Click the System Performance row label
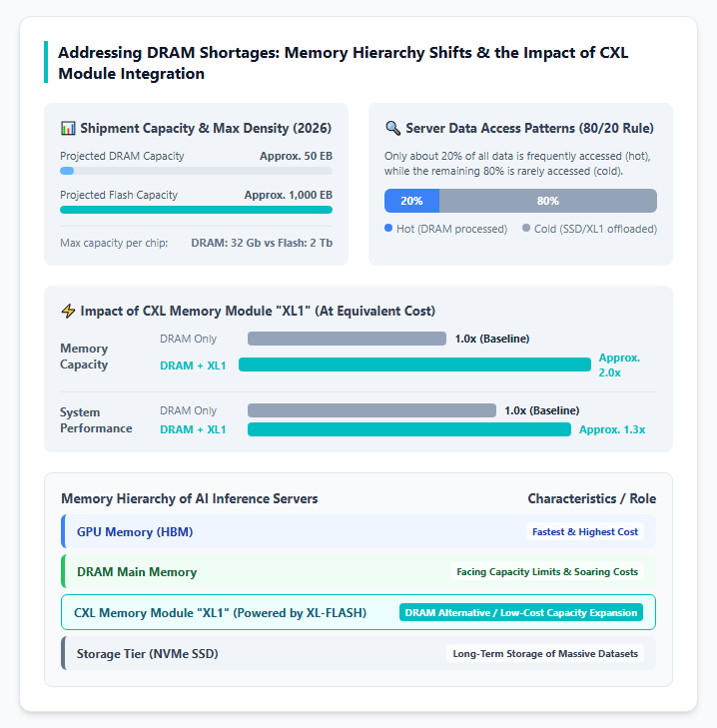 [x=96, y=420]
